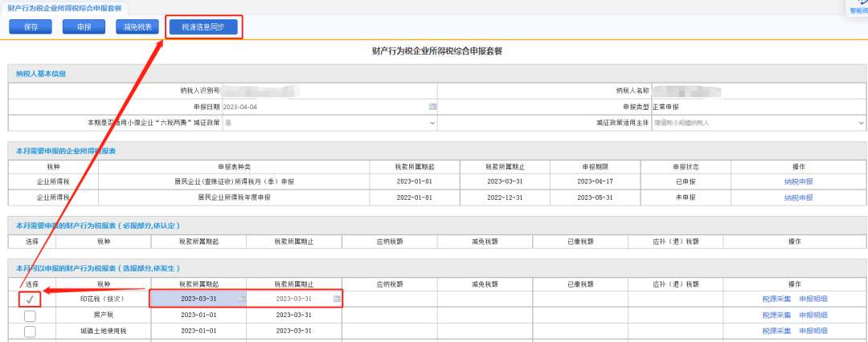Open 税源采集 link for 印花税

tap(776, 299)
